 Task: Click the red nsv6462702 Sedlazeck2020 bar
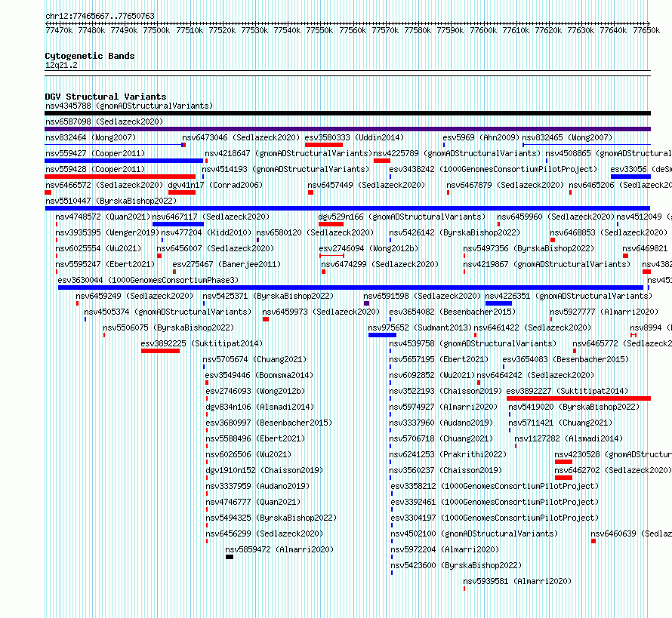click(x=563, y=478)
